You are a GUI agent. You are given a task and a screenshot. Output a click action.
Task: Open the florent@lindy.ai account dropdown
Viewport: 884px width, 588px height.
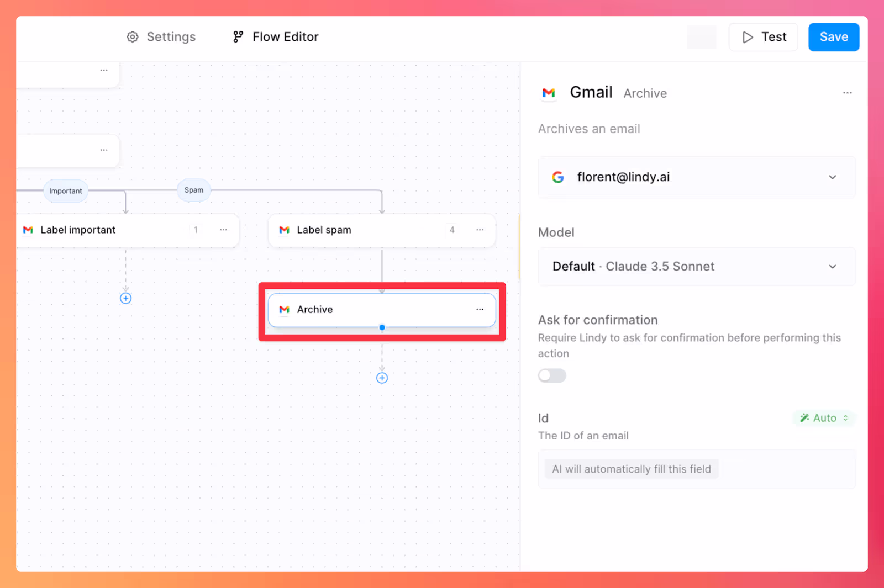[x=697, y=177]
